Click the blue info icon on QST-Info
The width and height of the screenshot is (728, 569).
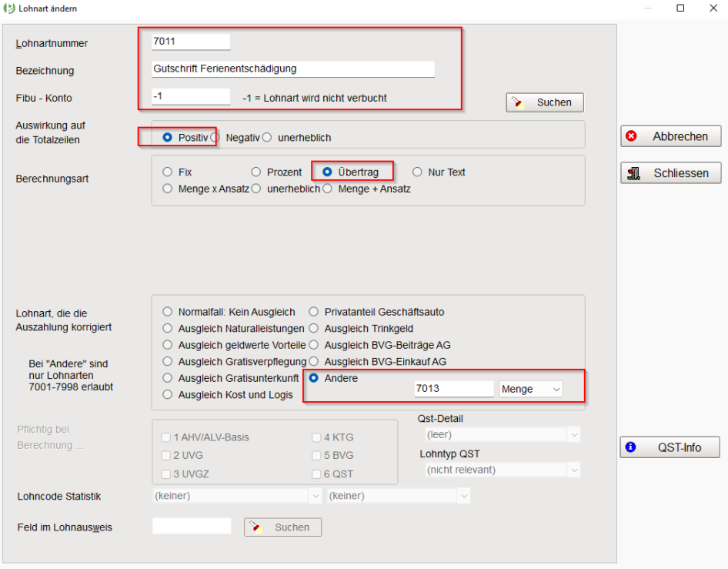point(631,447)
